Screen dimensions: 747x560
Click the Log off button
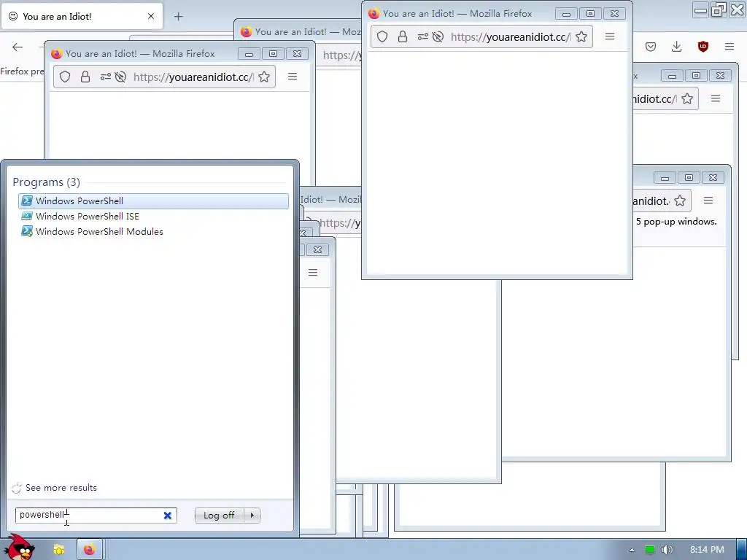pos(219,516)
